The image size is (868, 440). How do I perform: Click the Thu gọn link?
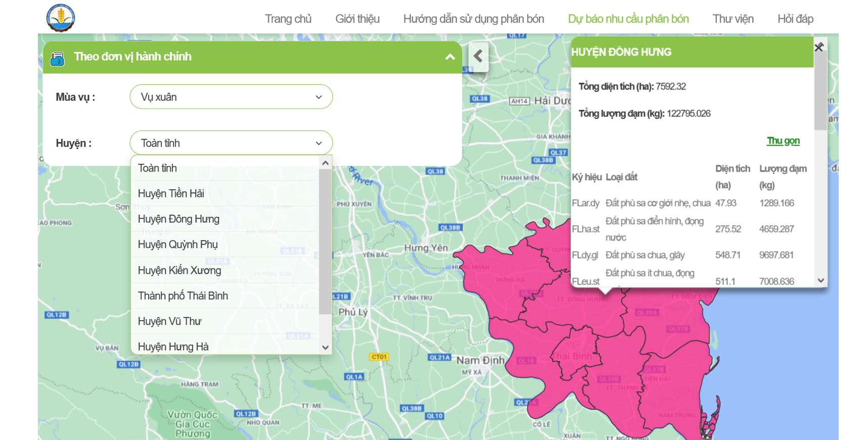pyautogui.click(x=783, y=141)
